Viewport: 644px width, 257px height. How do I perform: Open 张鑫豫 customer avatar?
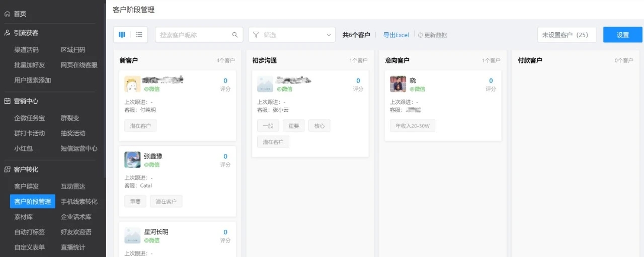coord(132,159)
